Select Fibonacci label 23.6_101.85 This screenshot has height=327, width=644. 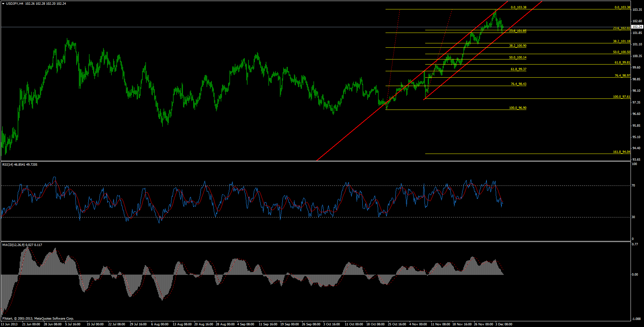tap(518, 31)
